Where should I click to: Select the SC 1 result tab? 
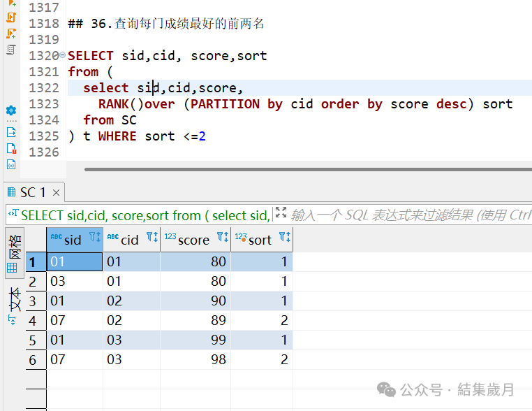tap(33, 193)
